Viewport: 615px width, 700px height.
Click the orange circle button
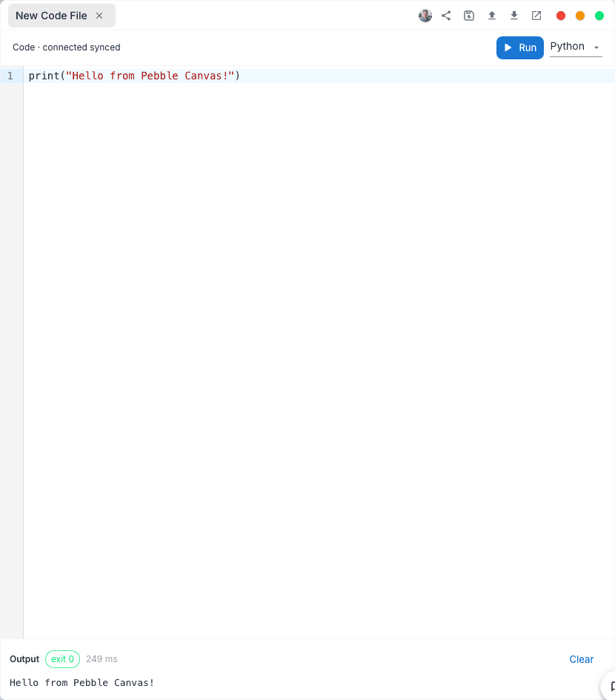click(580, 16)
